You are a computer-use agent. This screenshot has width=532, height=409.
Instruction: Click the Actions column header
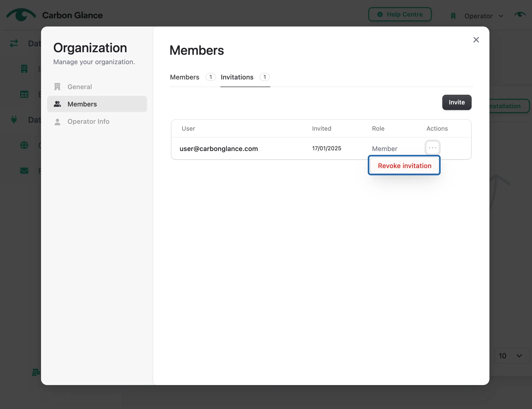(x=437, y=129)
